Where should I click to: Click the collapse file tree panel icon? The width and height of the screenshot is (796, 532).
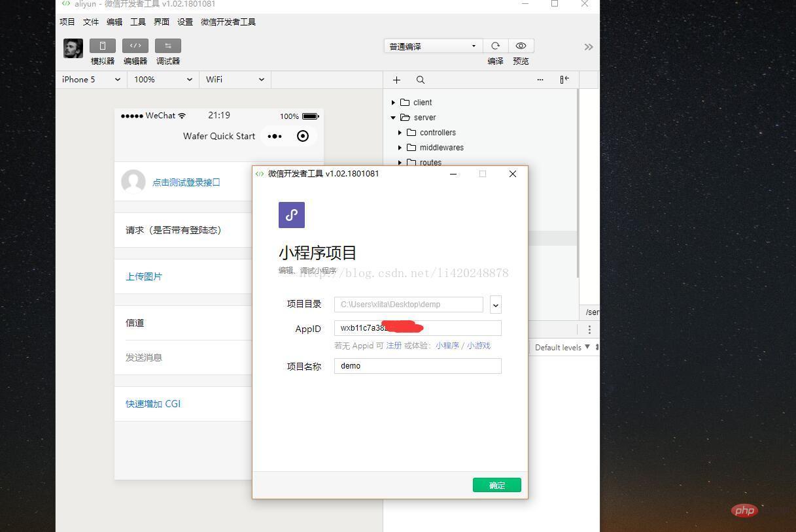click(x=564, y=80)
